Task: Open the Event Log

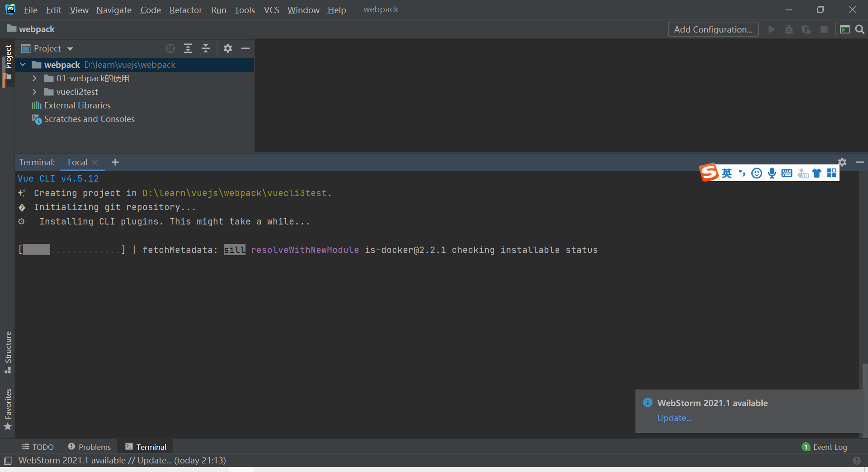Action: [825, 447]
